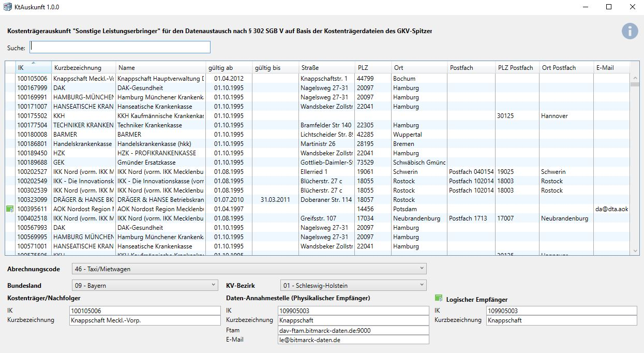The image size is (644, 353).
Task: Select the row with IK 100177504
Action: tap(318, 125)
